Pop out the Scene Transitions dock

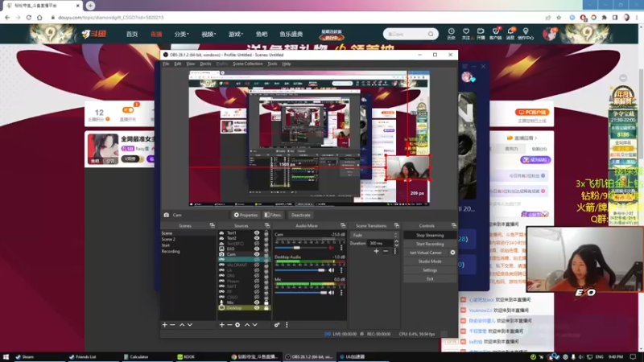397,225
